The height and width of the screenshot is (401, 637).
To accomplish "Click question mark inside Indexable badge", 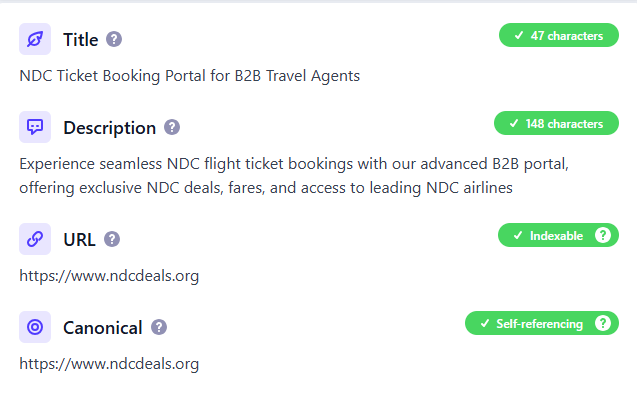I will click(603, 235).
